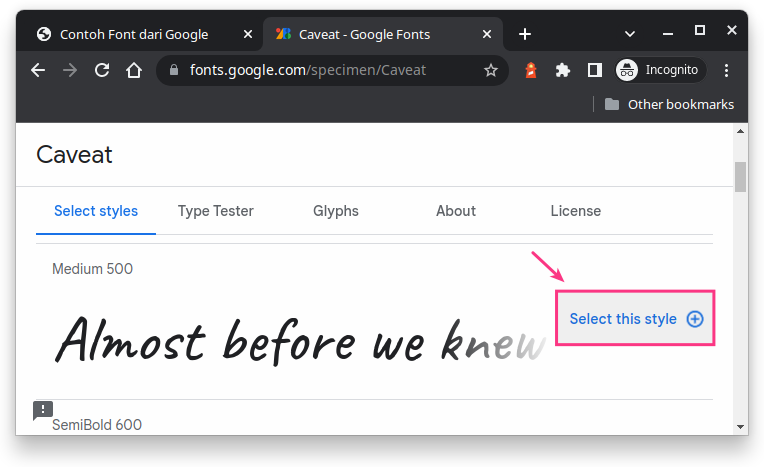Click Select this style for Medium 500
This screenshot has height=467, width=764.
click(x=635, y=319)
